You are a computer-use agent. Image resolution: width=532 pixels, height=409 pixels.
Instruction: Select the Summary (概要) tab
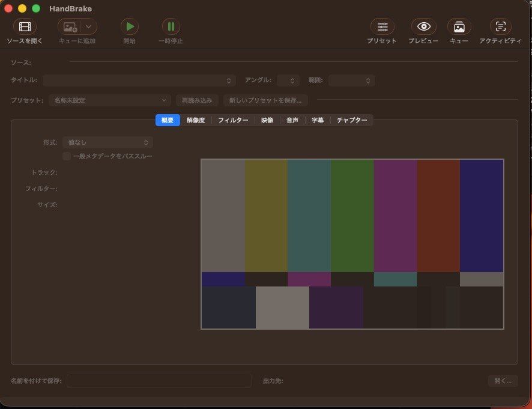[x=168, y=120]
